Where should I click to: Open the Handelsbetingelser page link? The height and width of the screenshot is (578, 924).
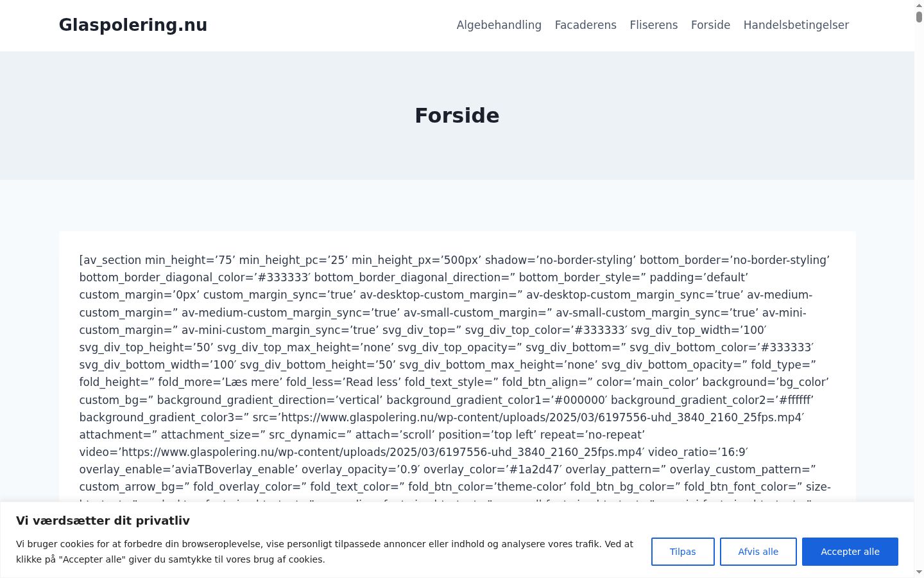[796, 25]
